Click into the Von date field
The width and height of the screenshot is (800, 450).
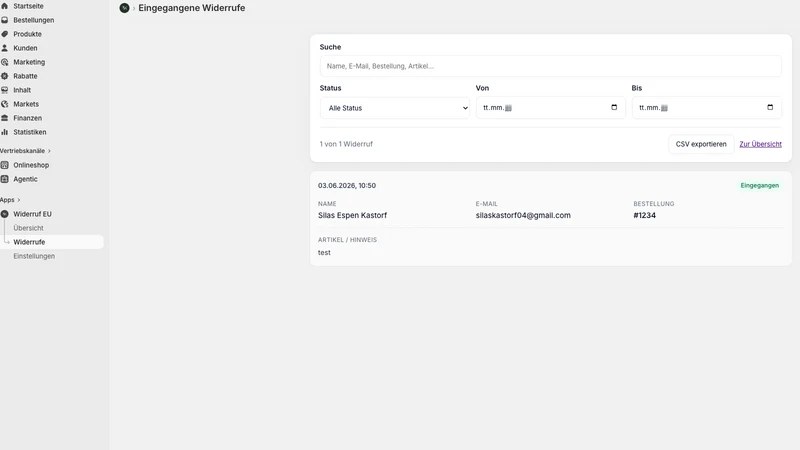coord(551,108)
